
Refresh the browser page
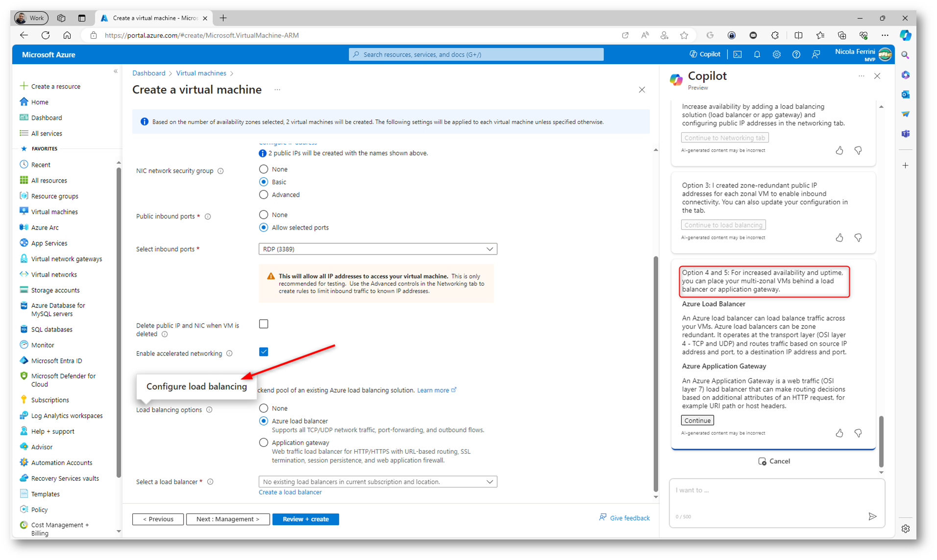(46, 35)
